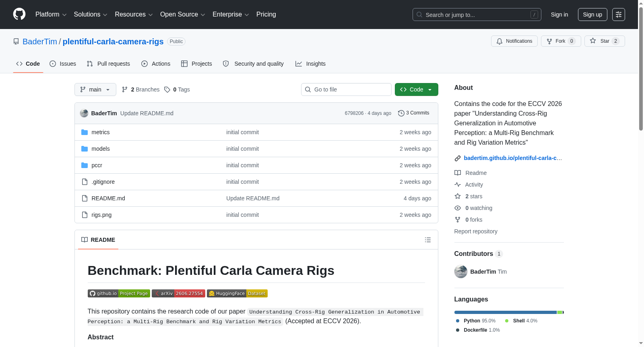Click the Sign up button
Image resolution: width=644 pixels, height=347 pixels.
click(x=592, y=15)
